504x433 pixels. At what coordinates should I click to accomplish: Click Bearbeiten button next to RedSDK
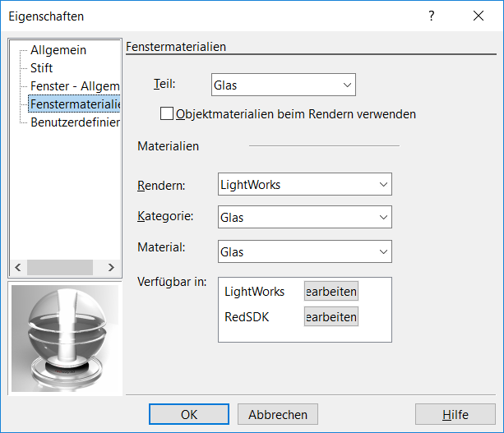(331, 316)
